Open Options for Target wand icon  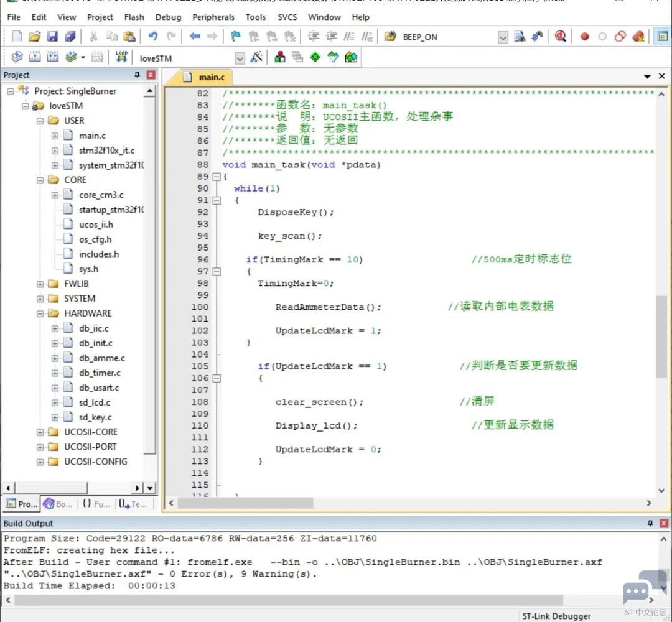[256, 58]
